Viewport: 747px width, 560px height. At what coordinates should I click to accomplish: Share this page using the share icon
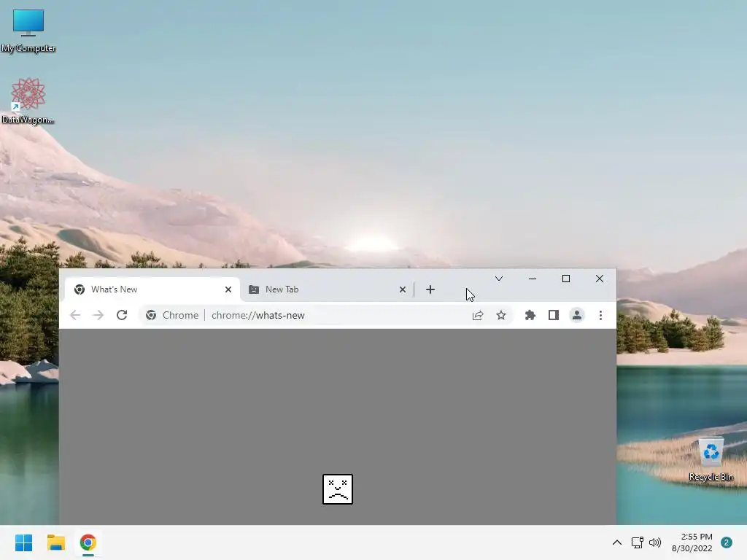(x=478, y=315)
